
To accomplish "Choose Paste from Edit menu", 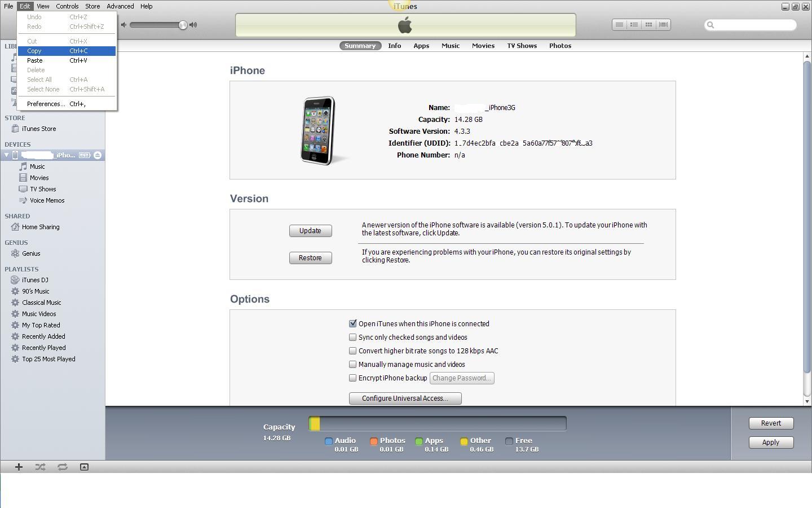I will [x=67, y=60].
